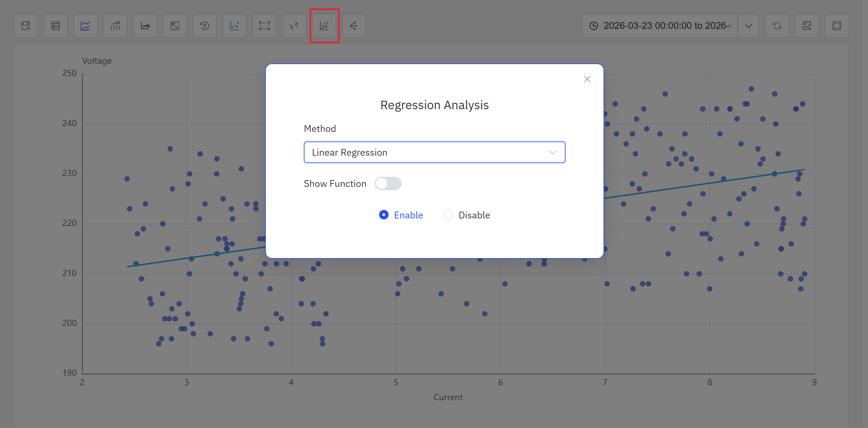868x428 pixels.
Task: Select the Disable radio option
Action: click(x=448, y=215)
